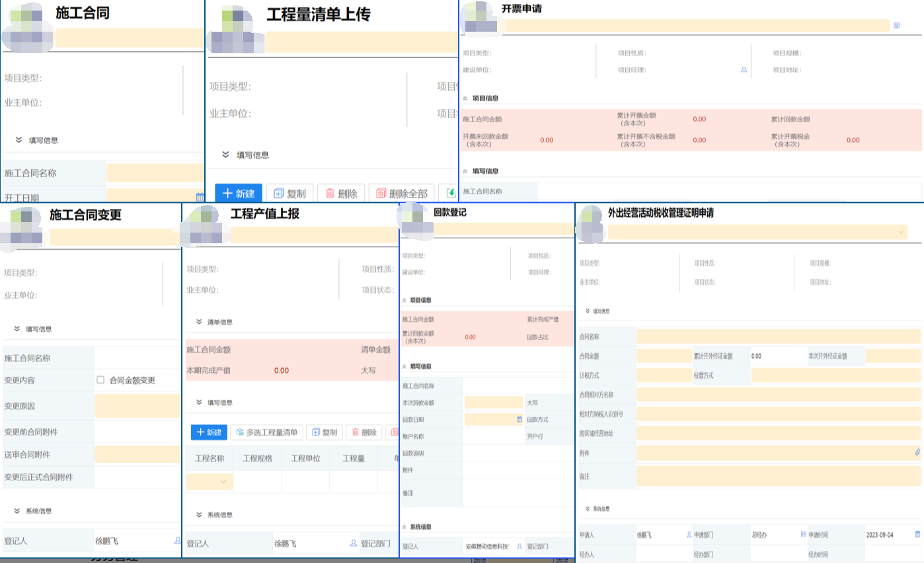
Task: Open the 申请时间 calendar icon
Action: click(x=917, y=534)
